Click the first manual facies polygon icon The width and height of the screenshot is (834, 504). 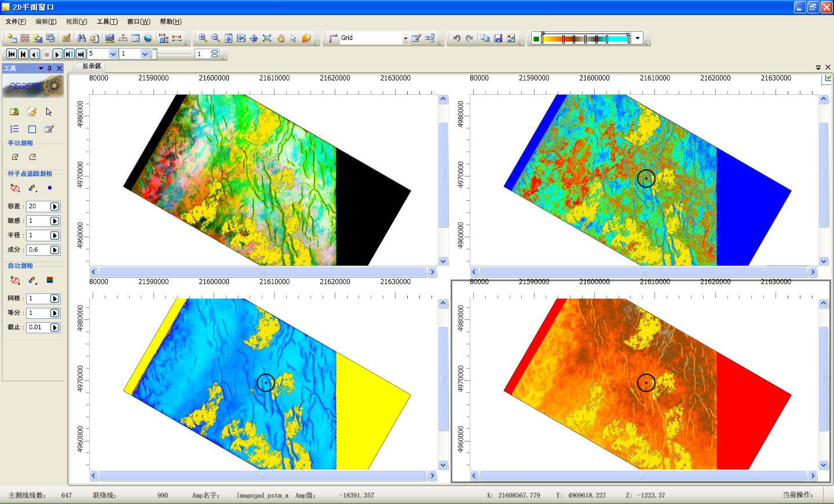tap(15, 157)
